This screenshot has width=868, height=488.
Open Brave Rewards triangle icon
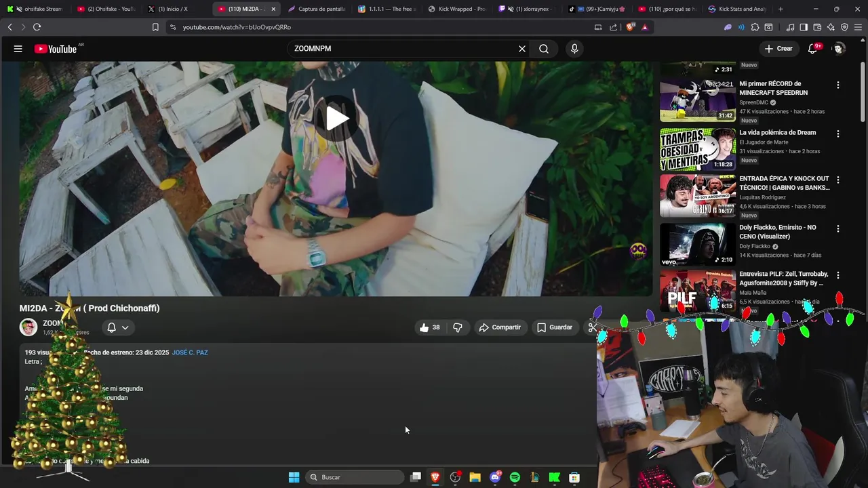tap(645, 27)
